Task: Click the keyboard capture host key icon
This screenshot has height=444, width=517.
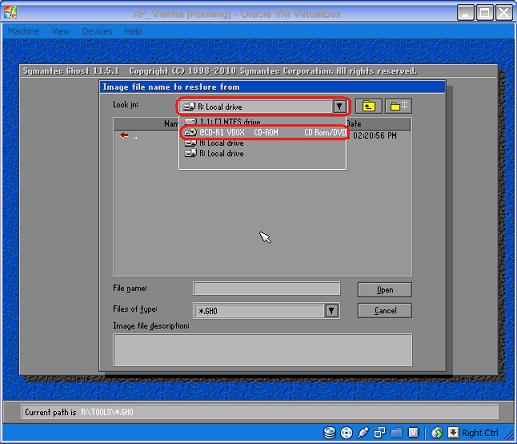Action: click(453, 433)
